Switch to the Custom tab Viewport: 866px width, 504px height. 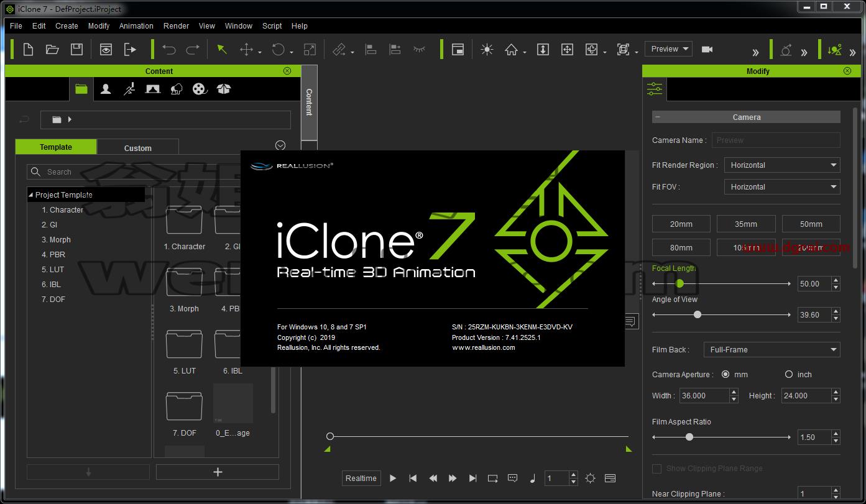click(x=138, y=148)
